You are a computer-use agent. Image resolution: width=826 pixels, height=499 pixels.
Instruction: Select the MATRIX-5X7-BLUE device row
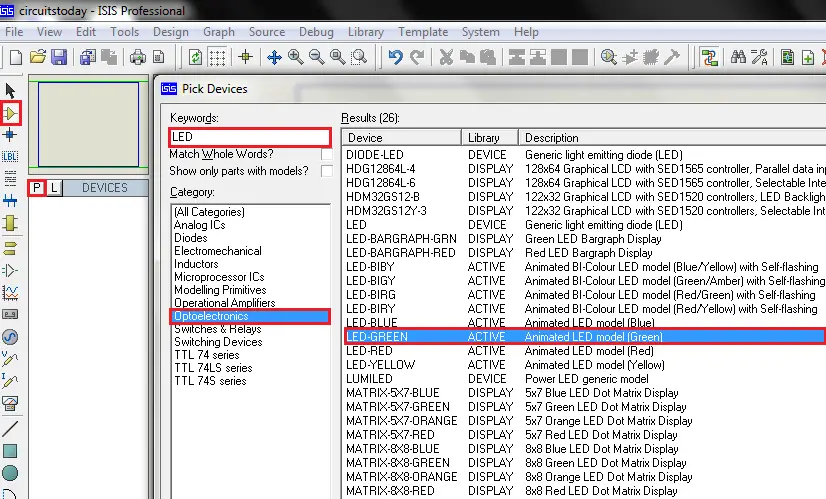(585, 393)
